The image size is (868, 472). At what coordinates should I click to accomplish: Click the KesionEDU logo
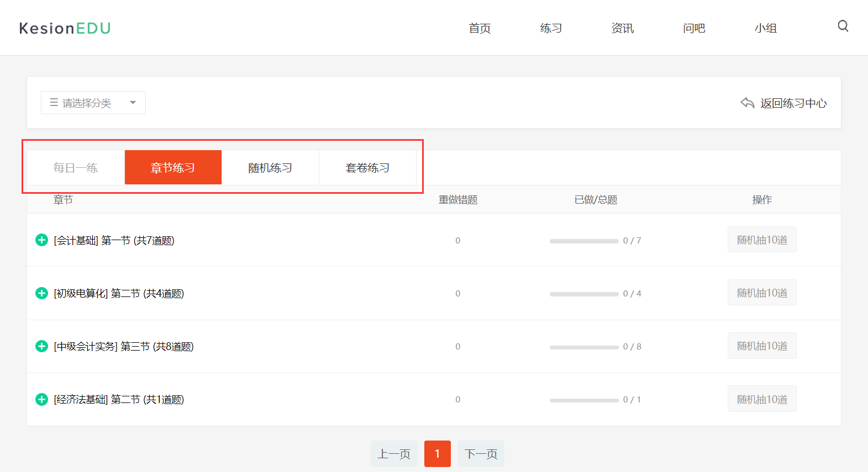point(65,28)
